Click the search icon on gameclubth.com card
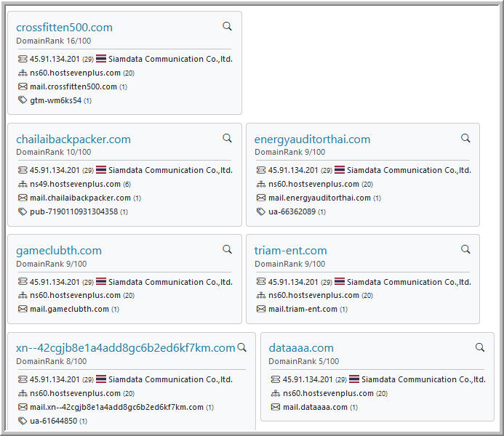This screenshot has height=436, width=504. click(x=227, y=249)
